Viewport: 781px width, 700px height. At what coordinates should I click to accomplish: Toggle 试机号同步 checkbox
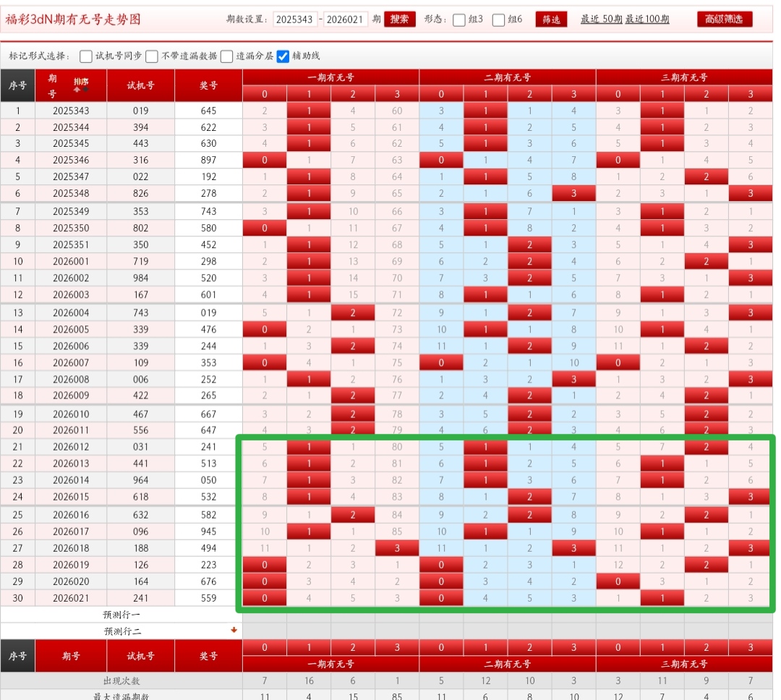[x=85, y=56]
